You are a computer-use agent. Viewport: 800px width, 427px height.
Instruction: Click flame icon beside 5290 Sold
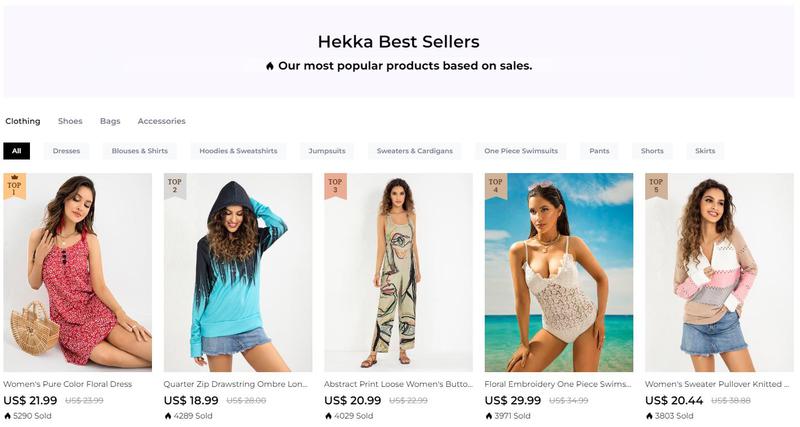point(7,416)
